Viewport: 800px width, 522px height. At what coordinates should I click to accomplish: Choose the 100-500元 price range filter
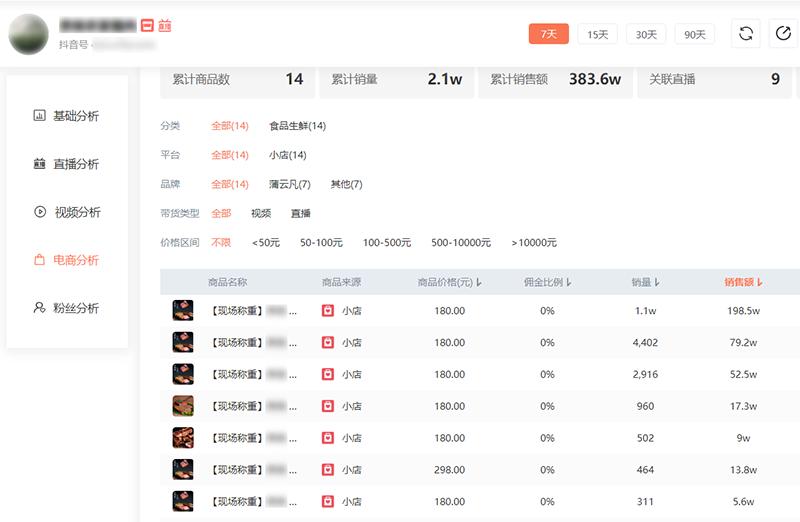387,242
